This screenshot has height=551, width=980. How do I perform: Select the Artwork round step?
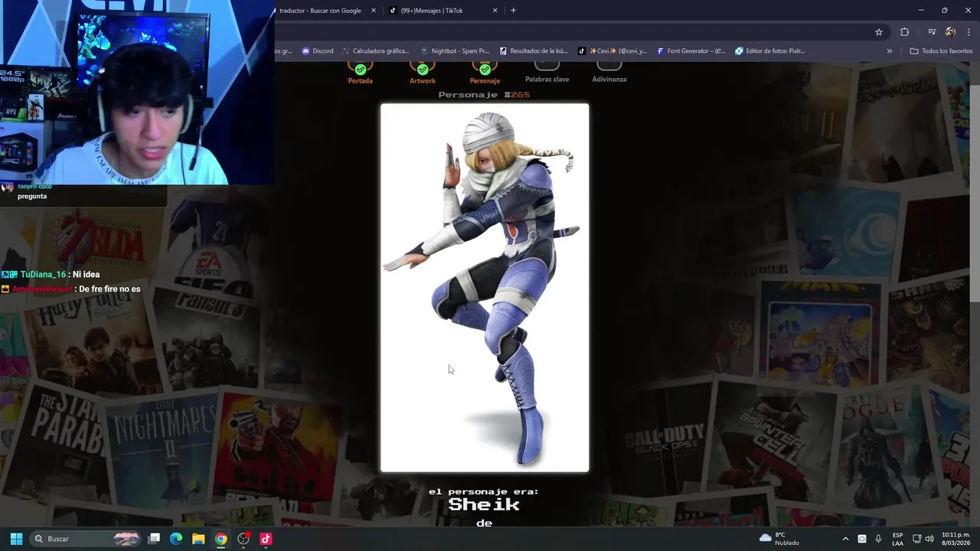click(422, 72)
